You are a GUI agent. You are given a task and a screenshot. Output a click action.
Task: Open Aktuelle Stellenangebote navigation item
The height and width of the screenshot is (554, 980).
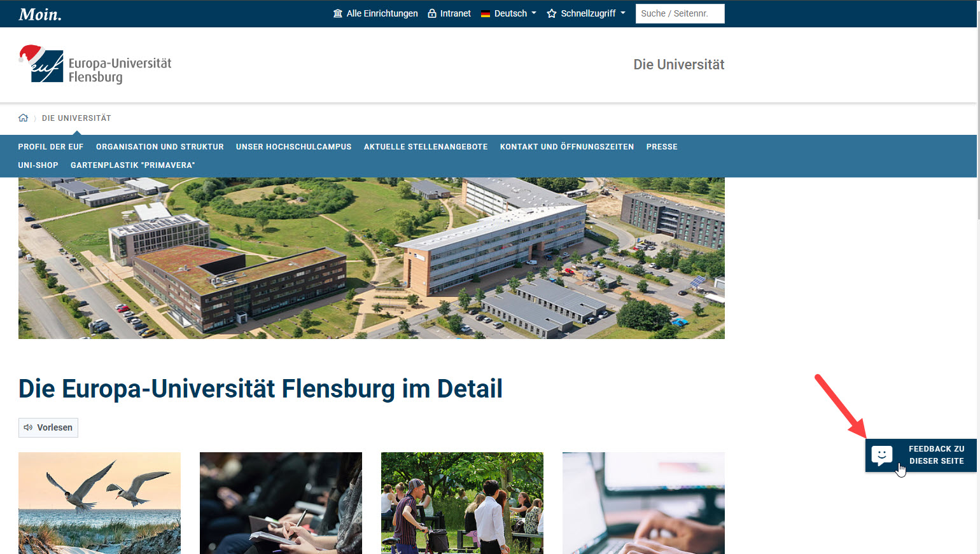pyautogui.click(x=426, y=147)
